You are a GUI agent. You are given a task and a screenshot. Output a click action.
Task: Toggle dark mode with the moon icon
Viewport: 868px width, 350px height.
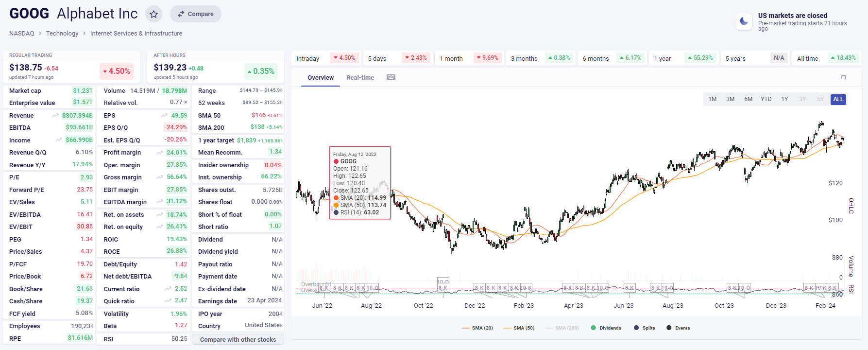[x=744, y=21]
